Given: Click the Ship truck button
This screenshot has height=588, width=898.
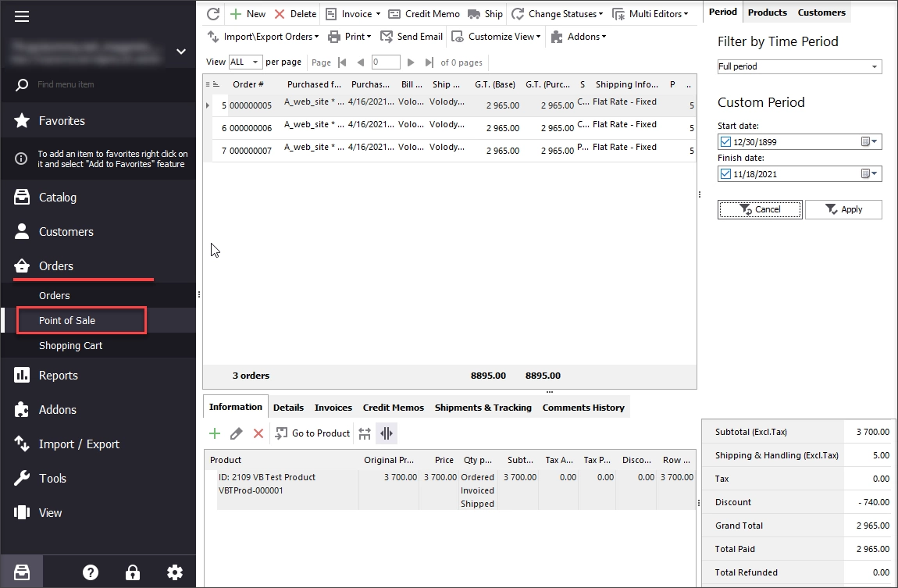Looking at the screenshot, I should point(485,14).
